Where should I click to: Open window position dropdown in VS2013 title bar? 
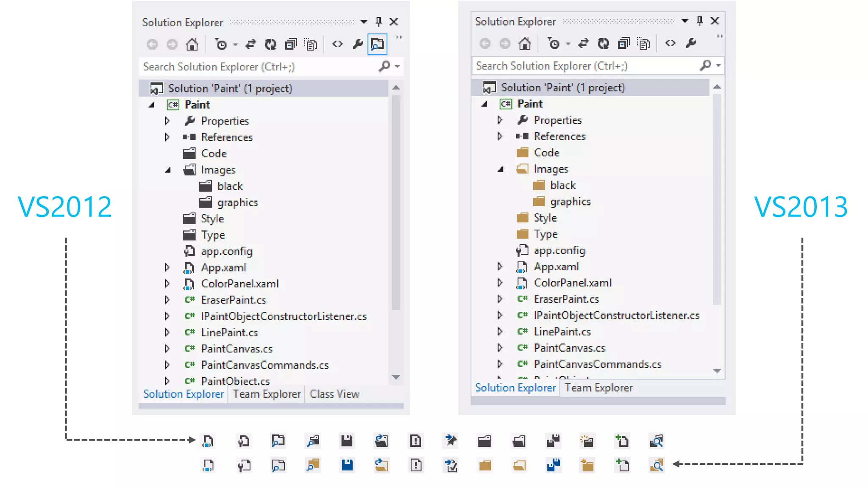(x=685, y=21)
